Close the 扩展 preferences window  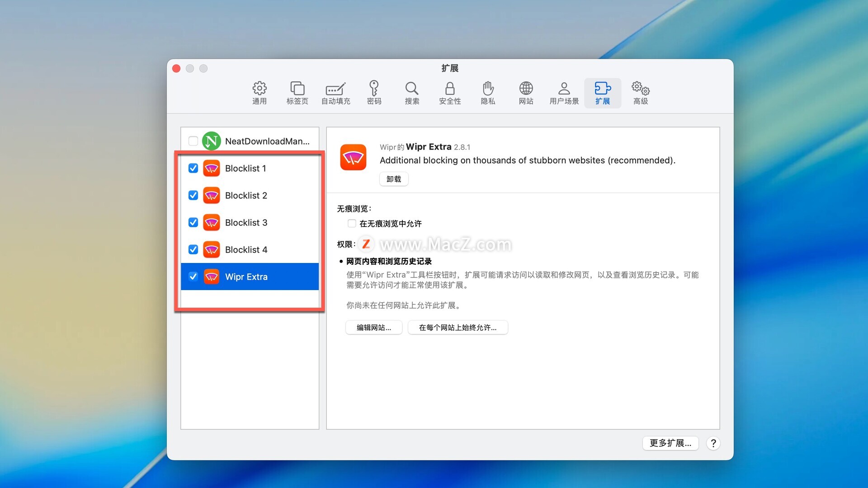pyautogui.click(x=176, y=68)
